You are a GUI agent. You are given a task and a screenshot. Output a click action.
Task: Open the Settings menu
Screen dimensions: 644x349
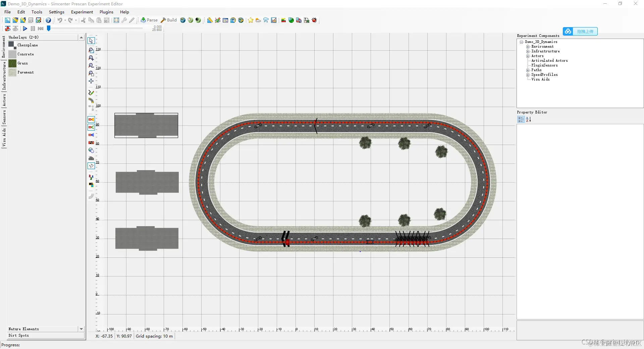pos(57,12)
